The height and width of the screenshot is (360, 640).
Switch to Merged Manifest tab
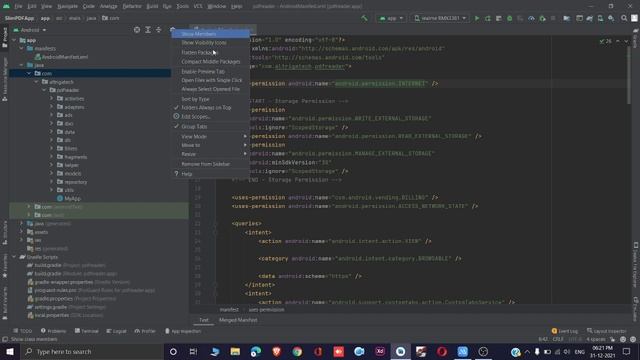[238, 320]
